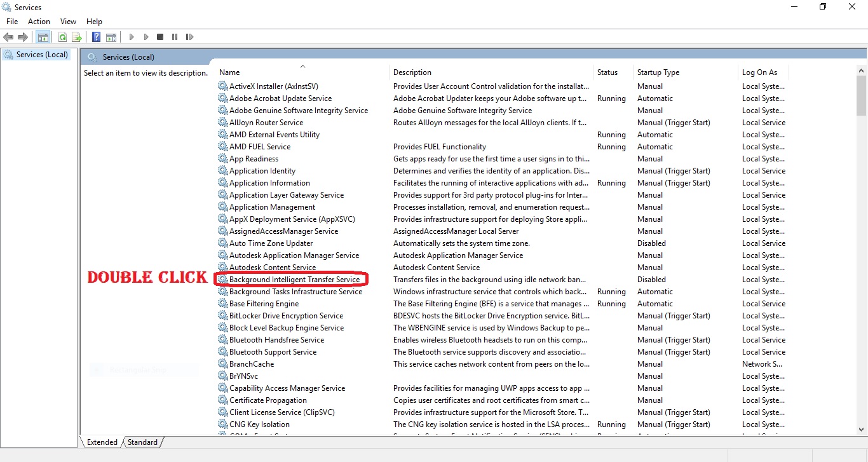Click the Pause Service toolbar icon
868x462 pixels.
175,37
